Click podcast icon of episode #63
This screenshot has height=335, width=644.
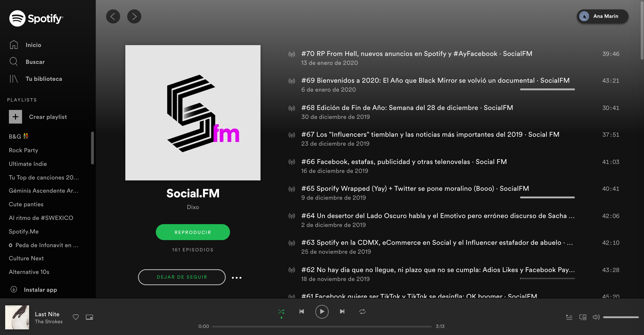(x=292, y=243)
